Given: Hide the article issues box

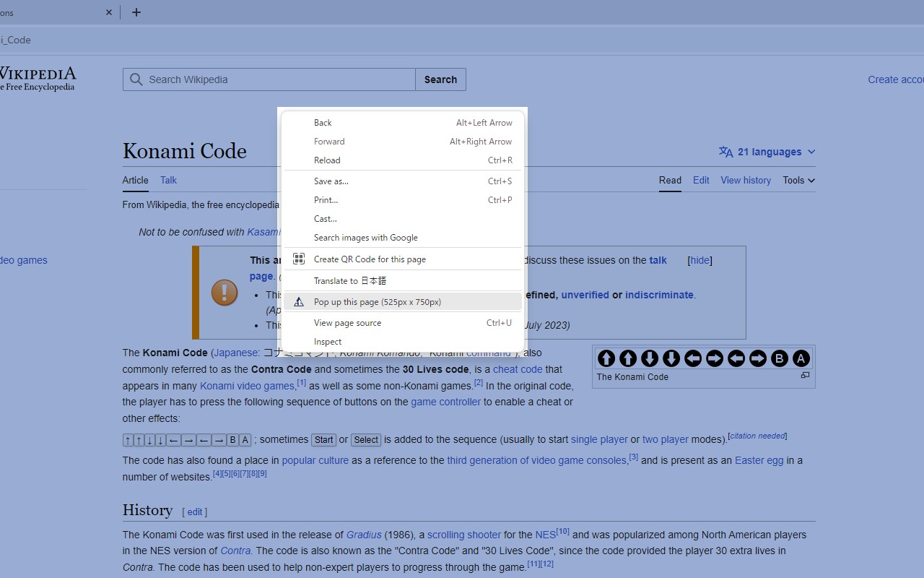Looking at the screenshot, I should click(699, 260).
